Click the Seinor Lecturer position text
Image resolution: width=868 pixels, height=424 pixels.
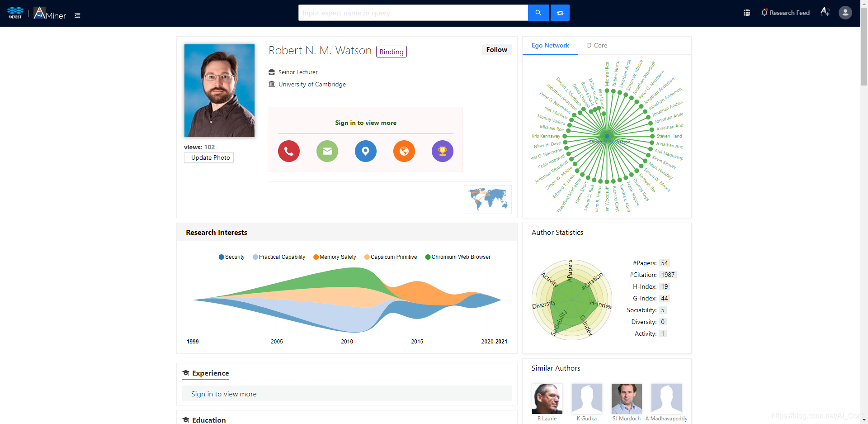[x=298, y=72]
